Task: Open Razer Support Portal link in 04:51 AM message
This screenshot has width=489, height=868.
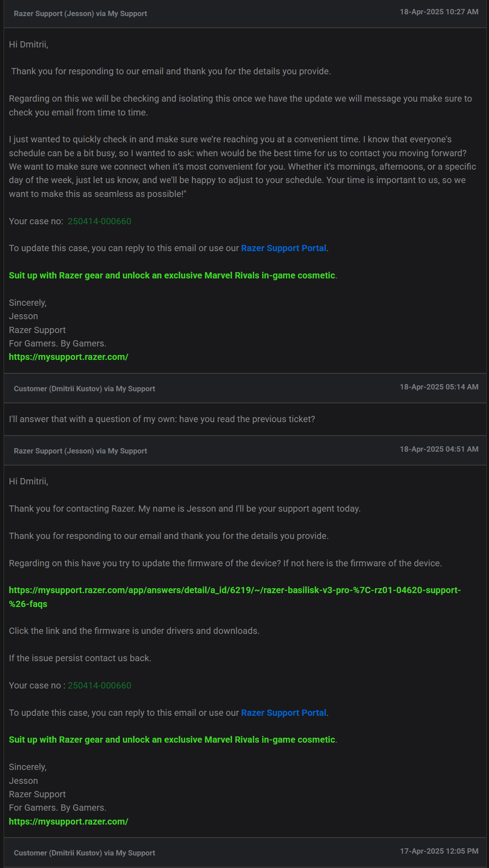Action: pyautogui.click(x=284, y=713)
